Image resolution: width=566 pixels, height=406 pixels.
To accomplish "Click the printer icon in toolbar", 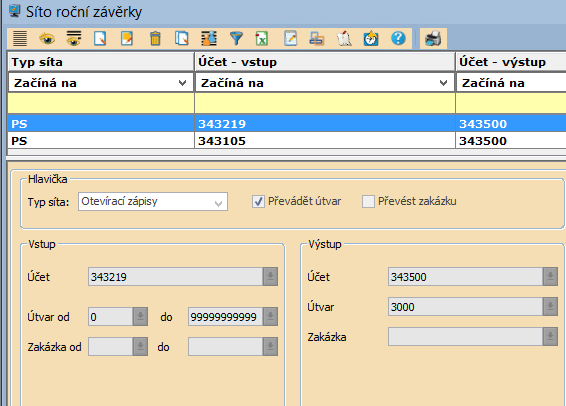I will pos(433,38).
